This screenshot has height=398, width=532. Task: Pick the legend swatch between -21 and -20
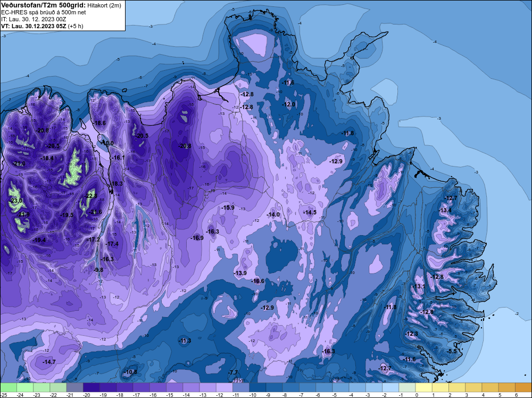click(75, 387)
